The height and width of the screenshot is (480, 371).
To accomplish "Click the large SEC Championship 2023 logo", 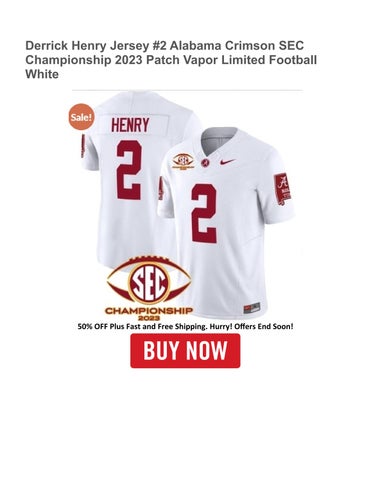I will coord(149,288).
